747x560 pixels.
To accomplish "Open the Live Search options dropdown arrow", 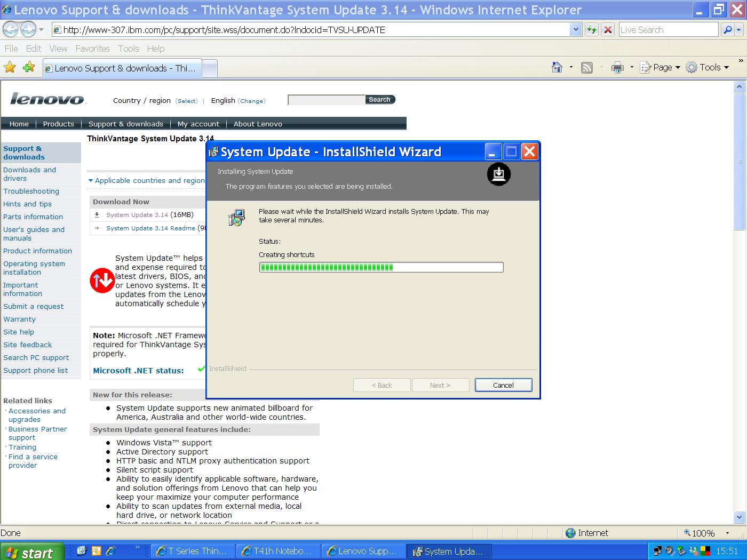I will pos(740,30).
